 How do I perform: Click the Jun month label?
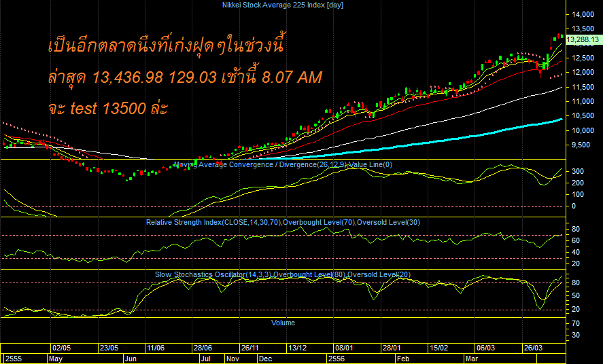point(131,359)
